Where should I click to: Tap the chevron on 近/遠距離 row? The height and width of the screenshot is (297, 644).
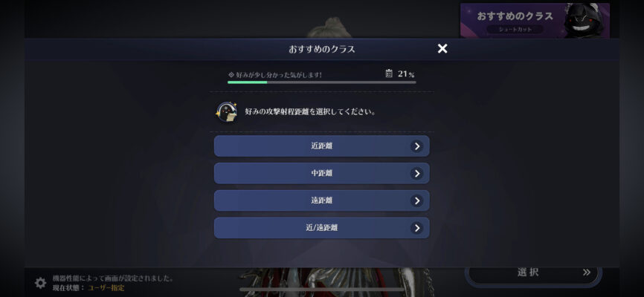(x=417, y=228)
